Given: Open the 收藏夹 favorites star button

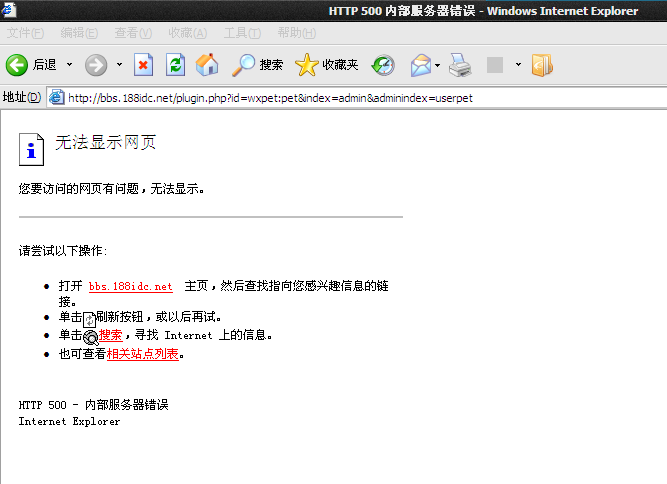Looking at the screenshot, I should tap(326, 65).
